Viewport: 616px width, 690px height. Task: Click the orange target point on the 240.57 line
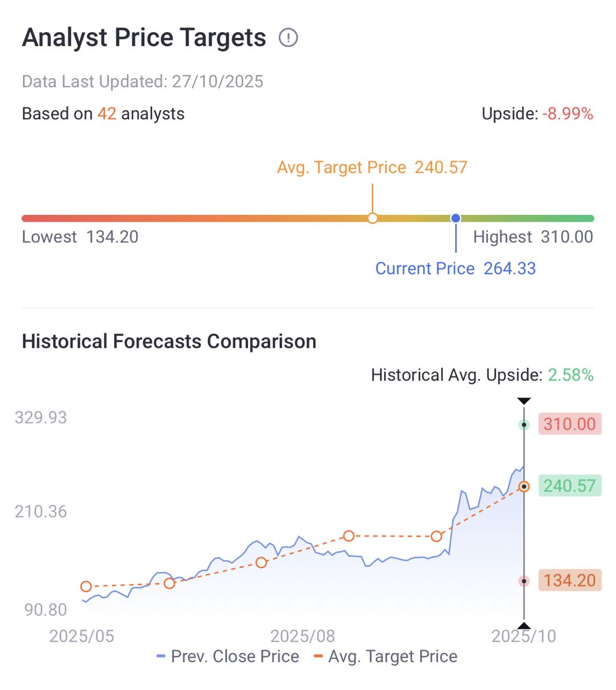click(x=524, y=486)
